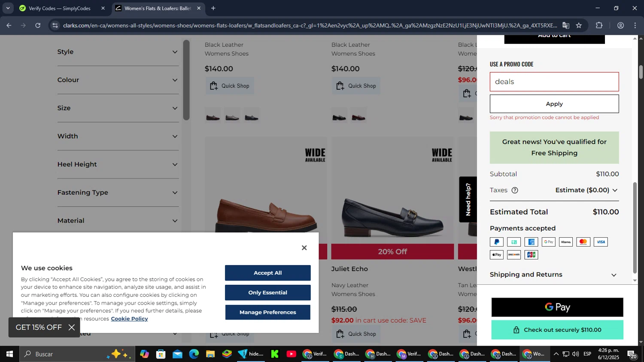Click Accept All cookies button
This screenshot has width=644, height=362.
tap(267, 273)
